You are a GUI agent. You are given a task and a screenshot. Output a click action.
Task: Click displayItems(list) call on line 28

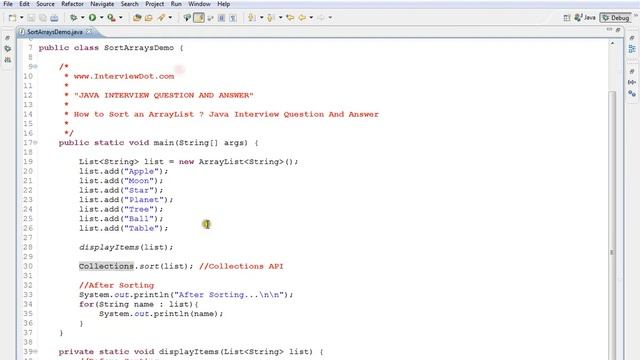[126, 247]
